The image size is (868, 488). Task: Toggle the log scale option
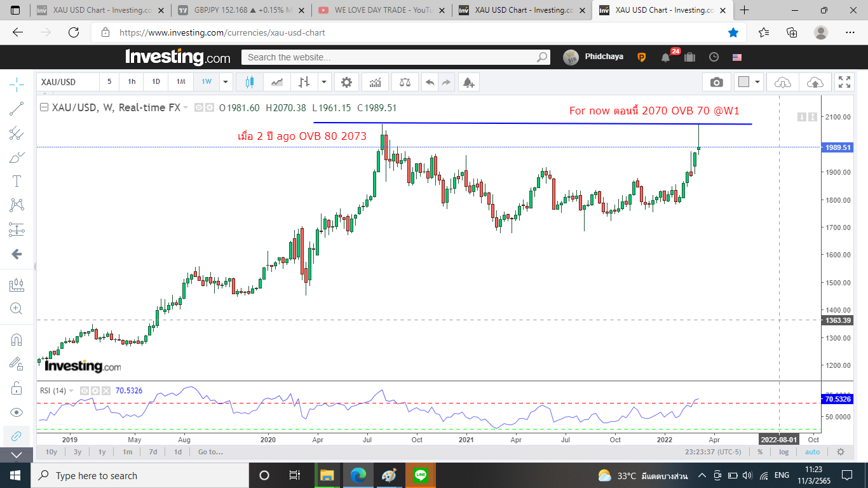(x=783, y=452)
